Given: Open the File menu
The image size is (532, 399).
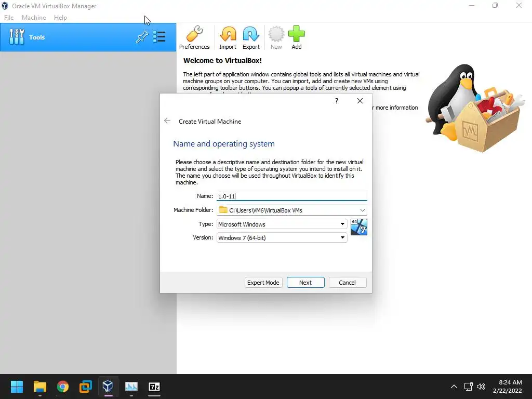Looking at the screenshot, I should tap(9, 18).
